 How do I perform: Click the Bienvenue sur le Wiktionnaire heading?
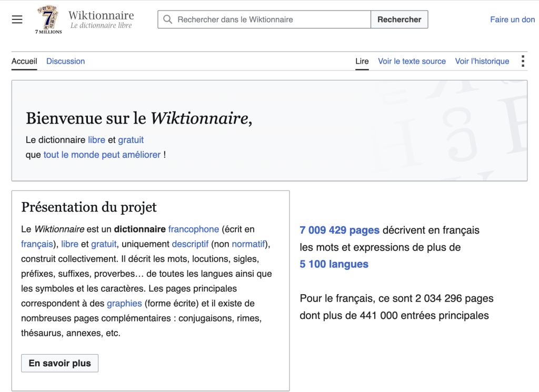click(139, 118)
